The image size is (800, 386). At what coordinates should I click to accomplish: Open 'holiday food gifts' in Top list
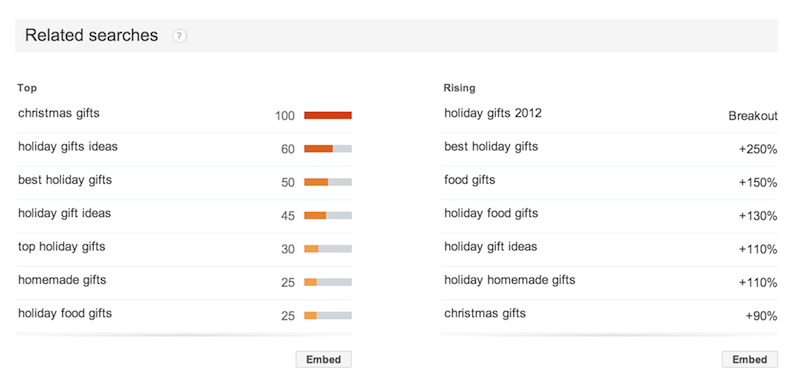click(x=65, y=313)
